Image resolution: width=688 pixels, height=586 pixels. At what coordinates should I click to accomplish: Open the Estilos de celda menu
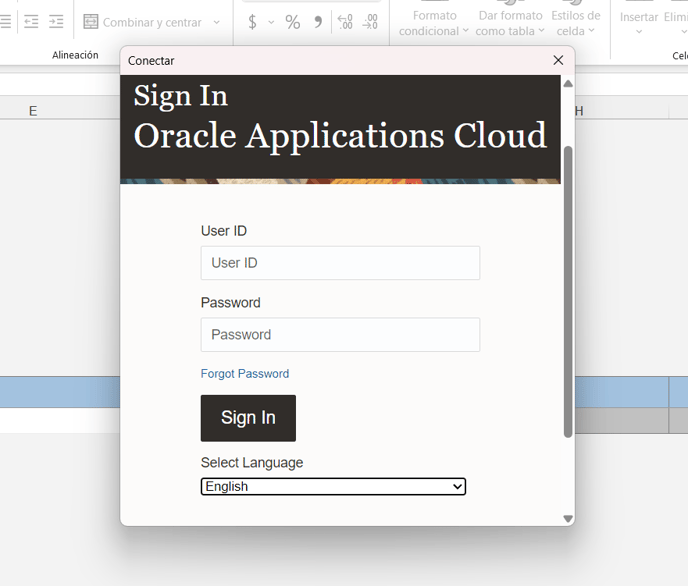[x=576, y=23]
